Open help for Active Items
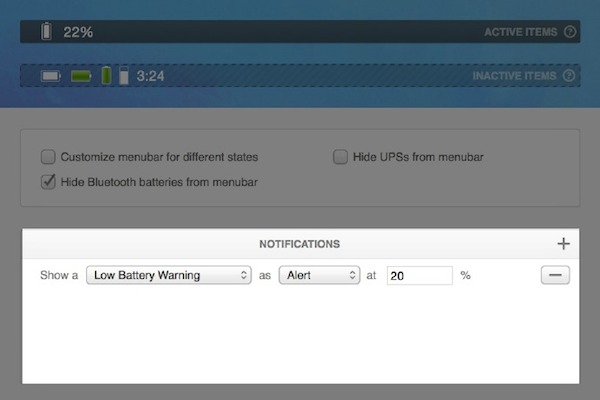Viewport: 600px width, 400px height. [570, 32]
